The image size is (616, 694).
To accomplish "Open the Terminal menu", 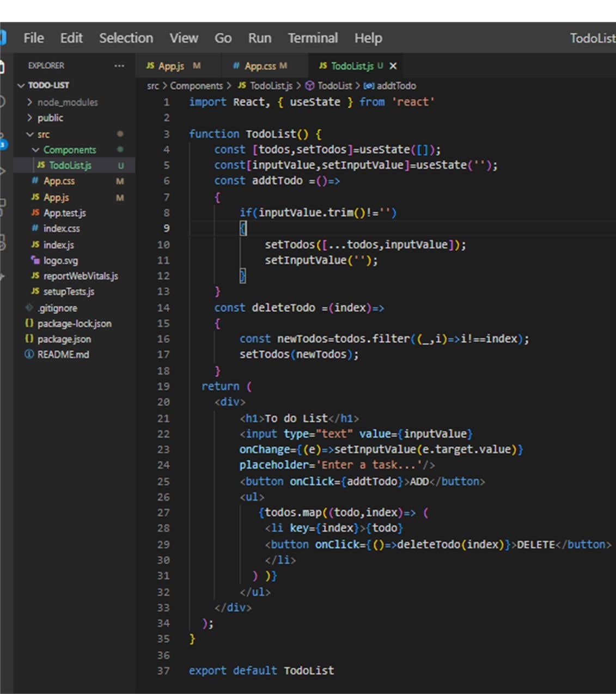I will [x=313, y=38].
